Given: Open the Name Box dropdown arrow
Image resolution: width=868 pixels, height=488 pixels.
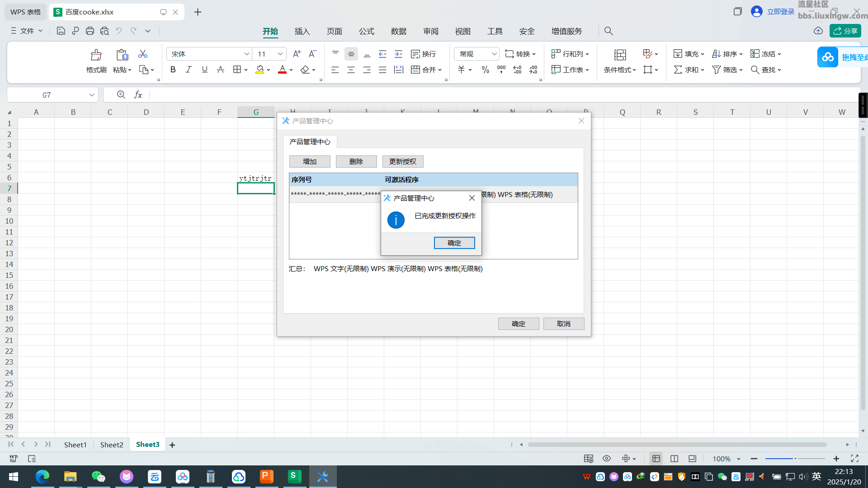Looking at the screenshot, I should pos(91,95).
